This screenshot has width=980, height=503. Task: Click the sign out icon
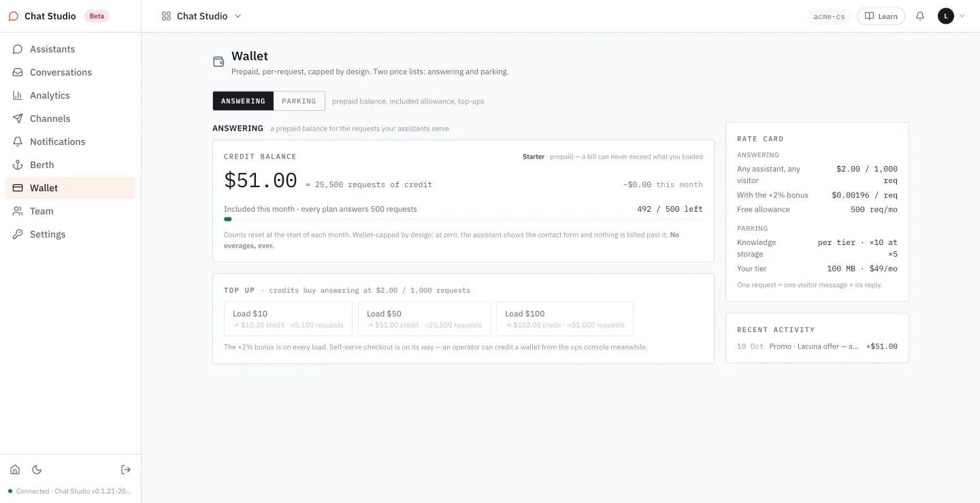tap(126, 470)
